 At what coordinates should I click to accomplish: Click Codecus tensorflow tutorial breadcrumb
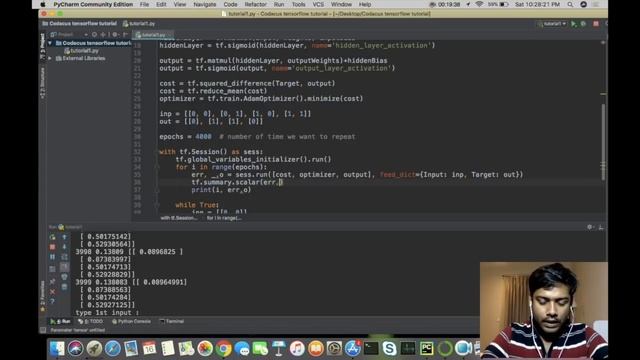tap(80, 24)
